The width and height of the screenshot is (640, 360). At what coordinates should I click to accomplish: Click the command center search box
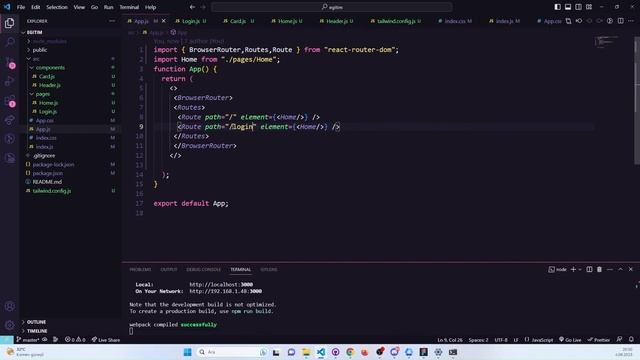332,7
